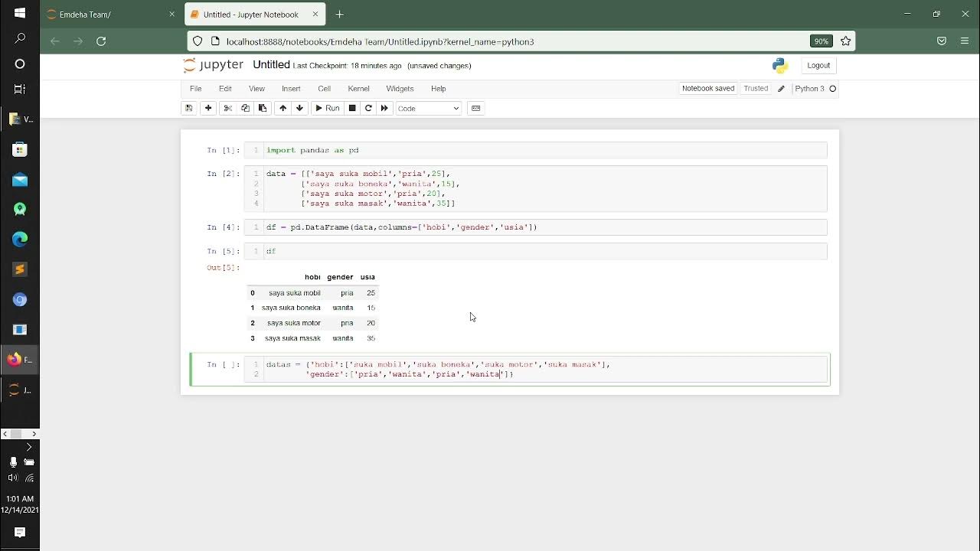Click the 'saya suka boneka' table cell
Image resolution: width=980 pixels, height=551 pixels.
[x=291, y=308]
